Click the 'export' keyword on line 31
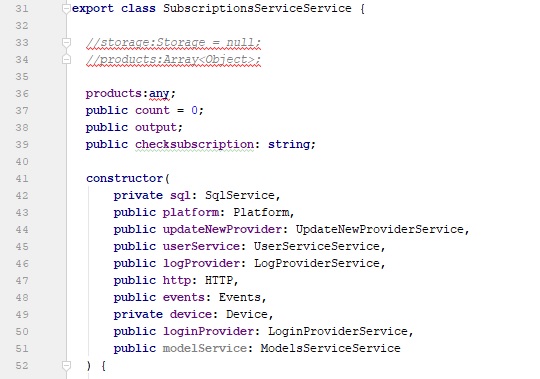 point(93,9)
